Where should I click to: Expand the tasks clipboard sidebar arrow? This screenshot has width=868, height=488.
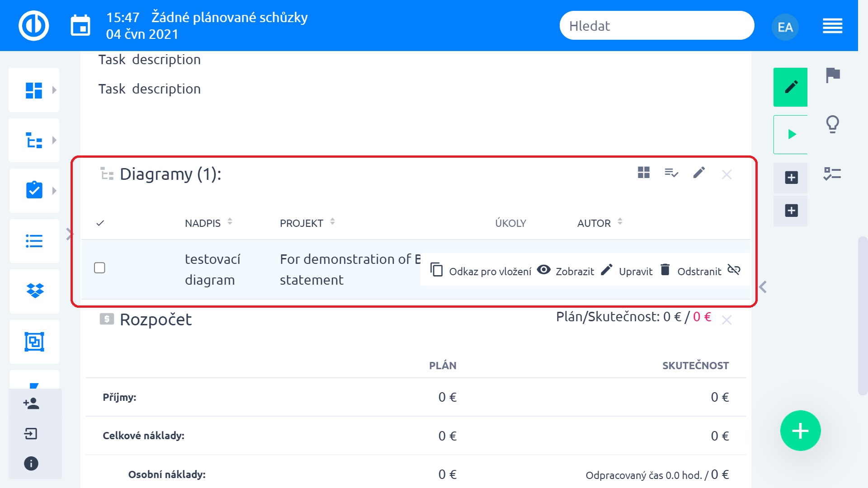coord(54,191)
